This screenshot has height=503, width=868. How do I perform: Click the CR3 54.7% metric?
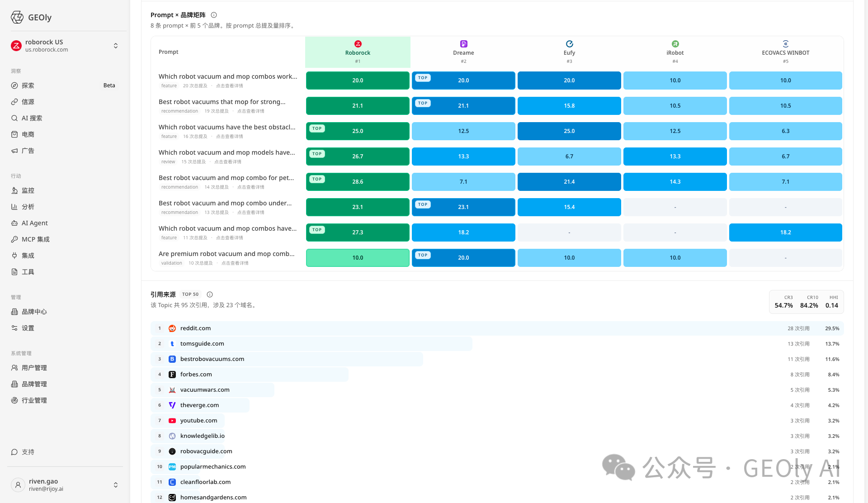coord(783,302)
